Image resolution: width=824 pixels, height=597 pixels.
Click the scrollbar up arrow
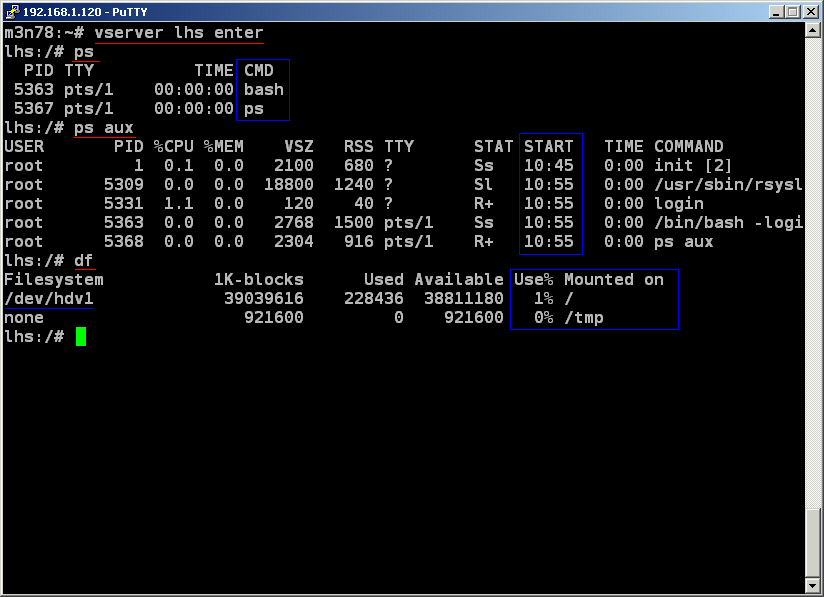tap(812, 30)
